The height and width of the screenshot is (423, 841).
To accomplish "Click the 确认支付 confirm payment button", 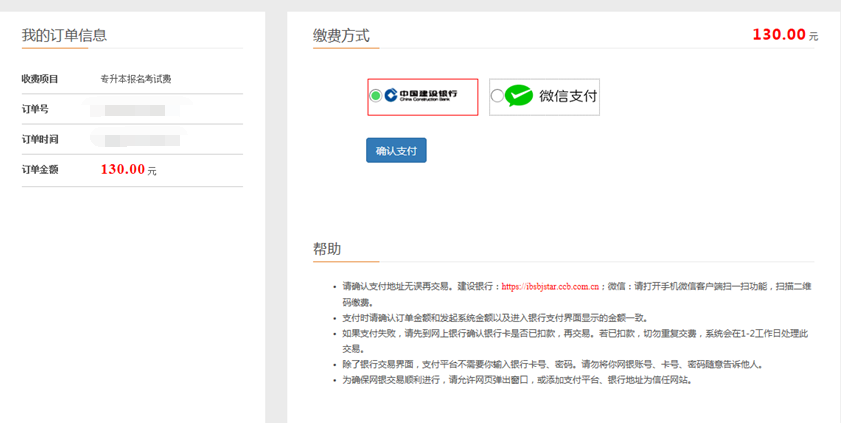I will (x=396, y=151).
